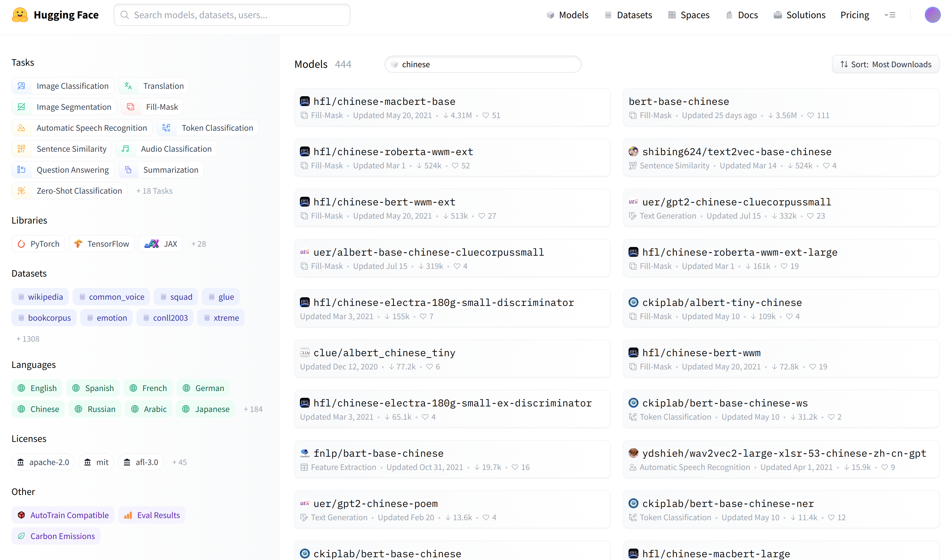Screen dimensions: 951x560
Task: Open uer/gpt2-chinese-cluecorpussmall model page
Action: tap(736, 202)
